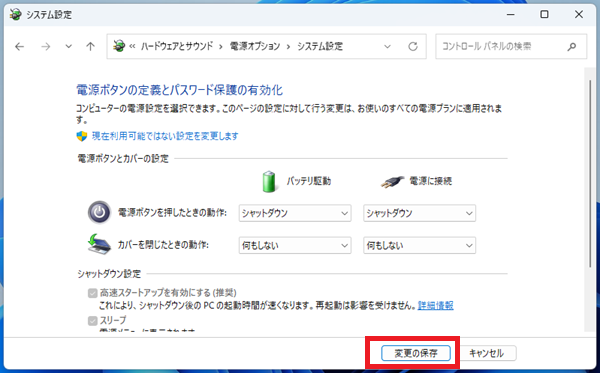
Task: Click the バッテリ駆動 column header text
Action: point(309,181)
